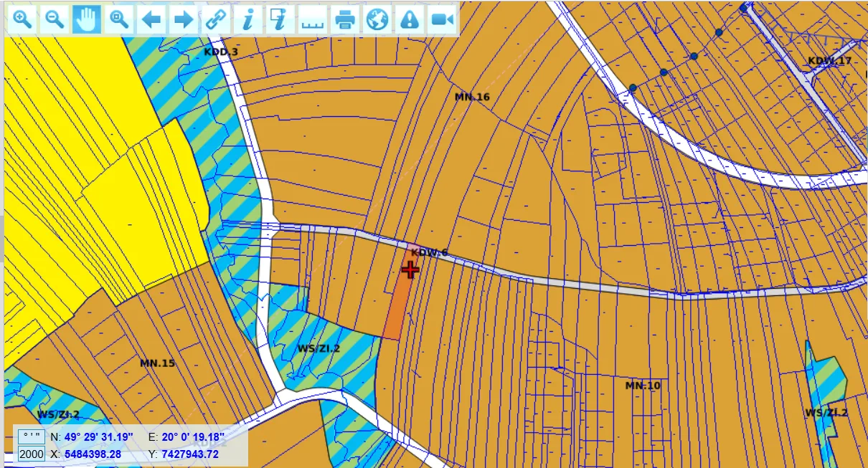Click the MN.15 zone label
The width and height of the screenshot is (868, 468).
pyautogui.click(x=157, y=363)
